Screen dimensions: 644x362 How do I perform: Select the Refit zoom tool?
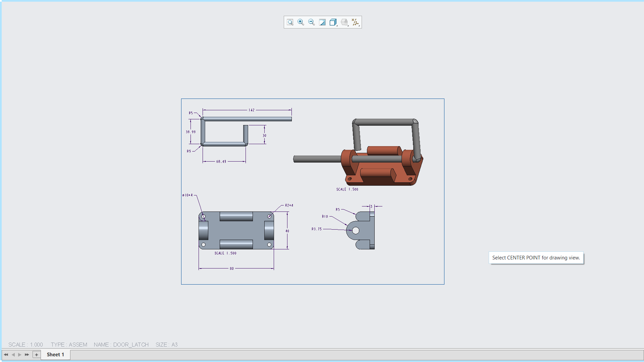290,22
